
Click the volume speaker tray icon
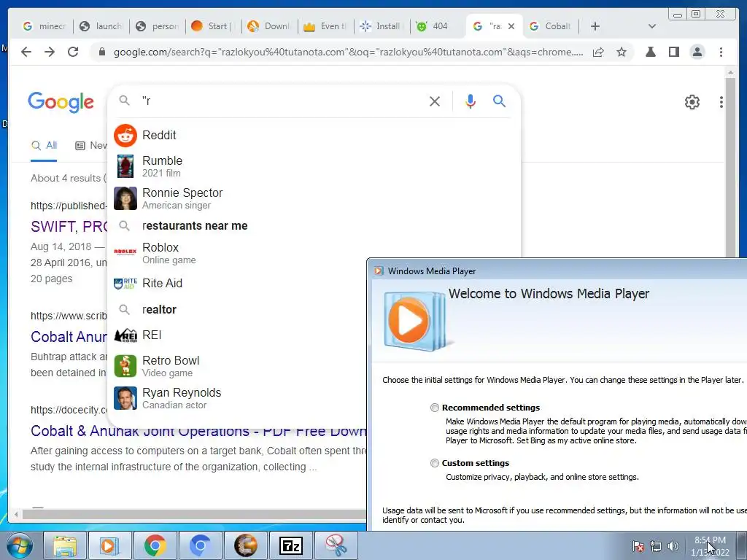tap(673, 546)
